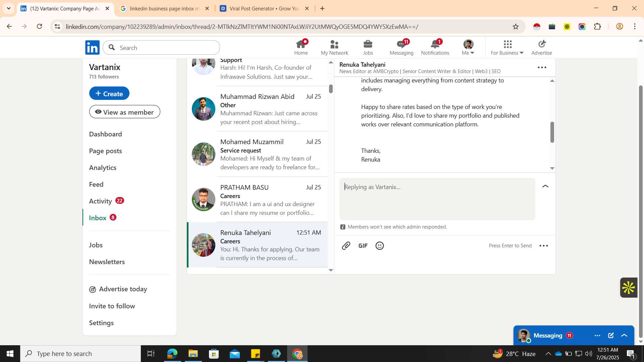Open the Advertise link in navbar
The width and height of the screenshot is (644, 362).
click(541, 48)
